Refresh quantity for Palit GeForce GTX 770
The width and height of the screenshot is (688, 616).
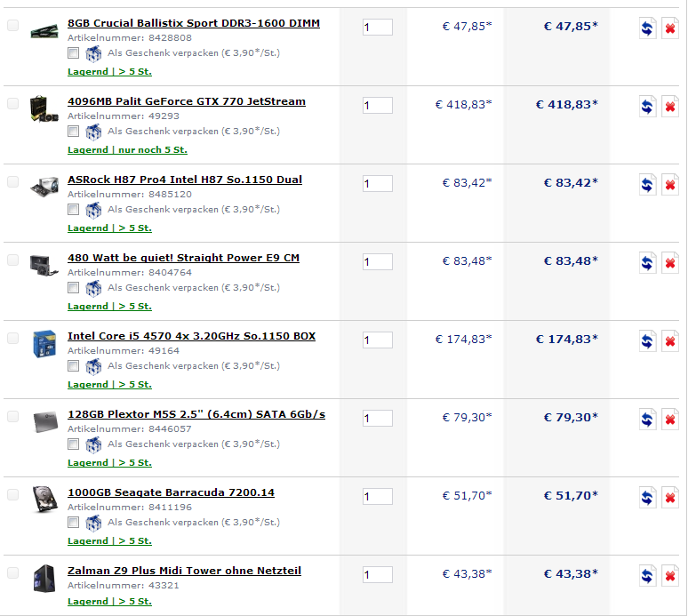point(647,107)
